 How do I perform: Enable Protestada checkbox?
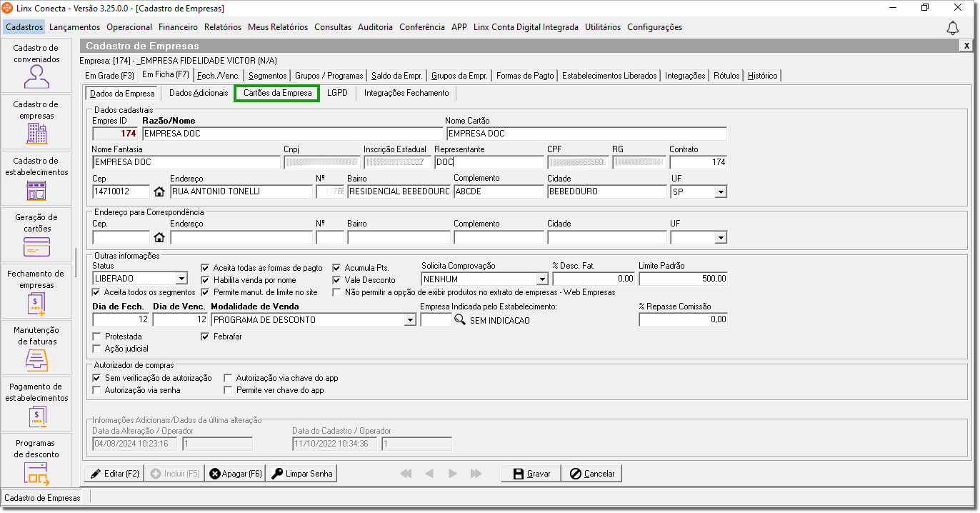pyautogui.click(x=97, y=337)
